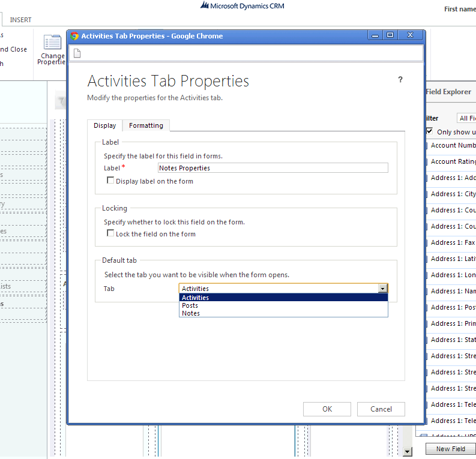Click the Microsoft Dynamics CRM logo
Viewport: 476px width, 459px height.
(243, 6)
